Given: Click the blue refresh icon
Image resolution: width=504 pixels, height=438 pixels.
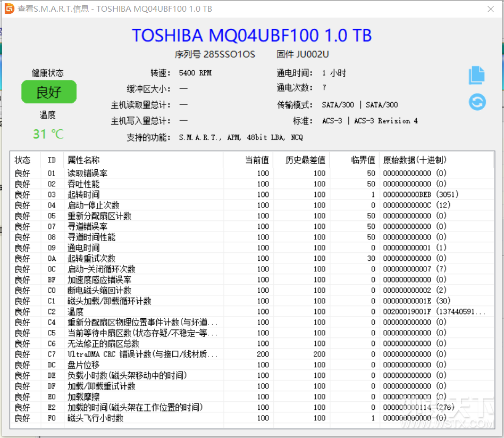Looking at the screenshot, I should (x=477, y=102).
